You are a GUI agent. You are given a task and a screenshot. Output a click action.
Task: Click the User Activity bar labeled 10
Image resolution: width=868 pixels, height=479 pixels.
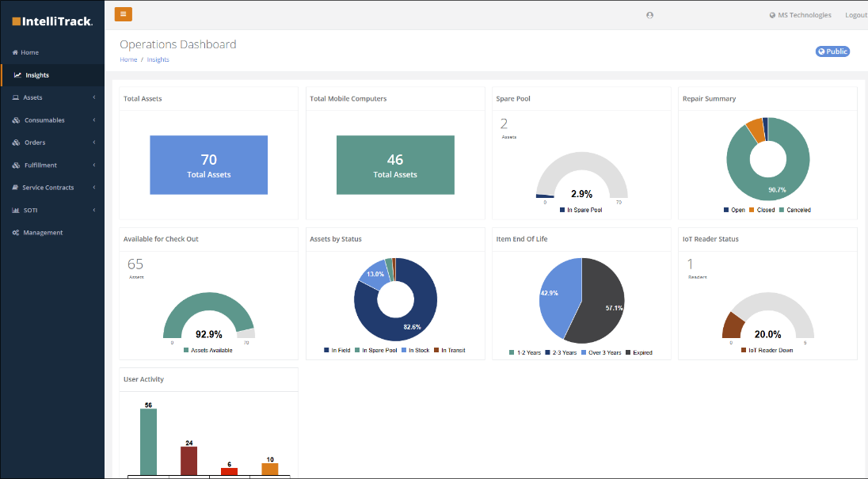(269, 469)
